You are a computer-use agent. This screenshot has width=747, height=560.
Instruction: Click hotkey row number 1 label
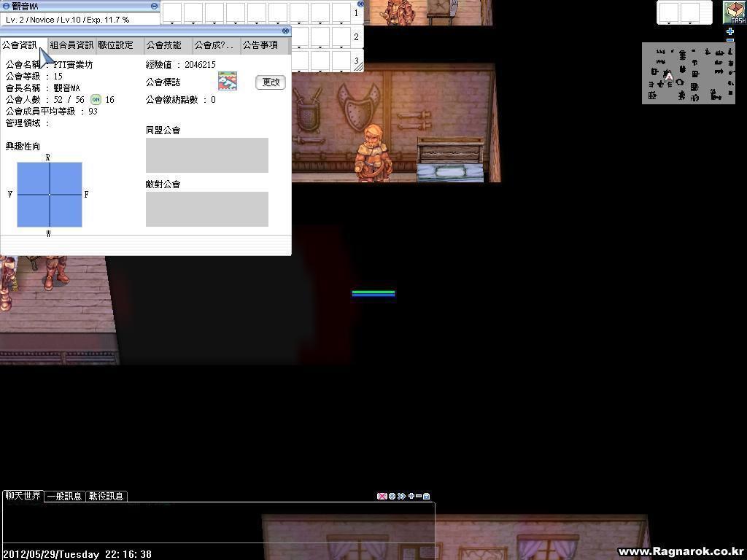[356, 13]
